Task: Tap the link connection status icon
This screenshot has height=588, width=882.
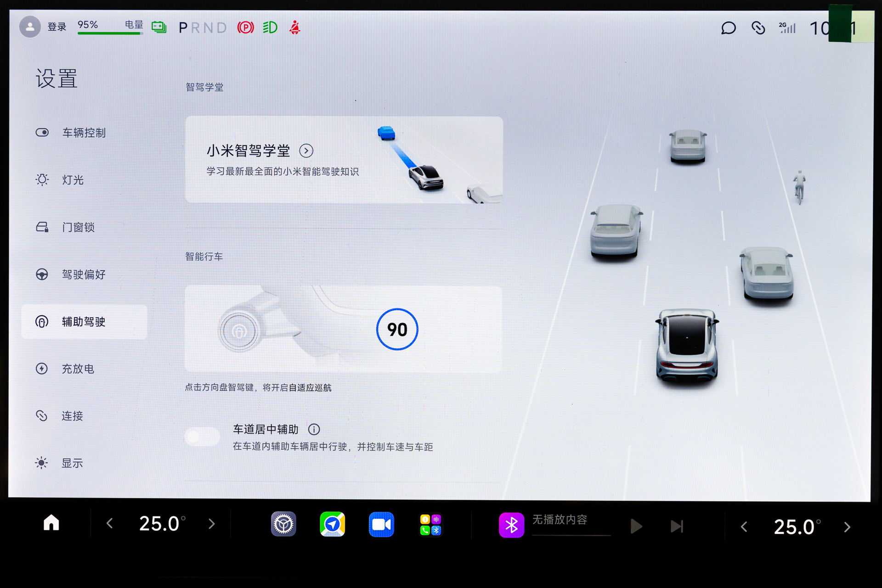Action: 758,28
